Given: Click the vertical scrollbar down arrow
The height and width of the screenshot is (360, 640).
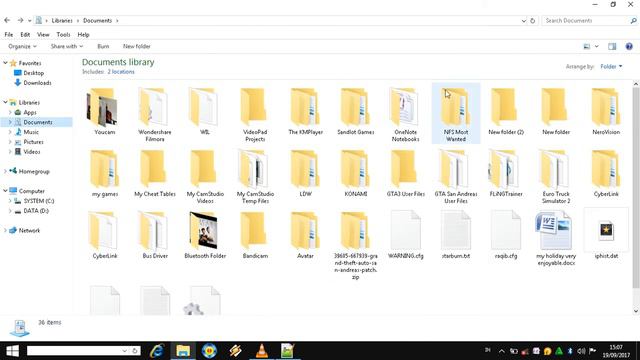Looking at the screenshot, I should [x=636, y=311].
